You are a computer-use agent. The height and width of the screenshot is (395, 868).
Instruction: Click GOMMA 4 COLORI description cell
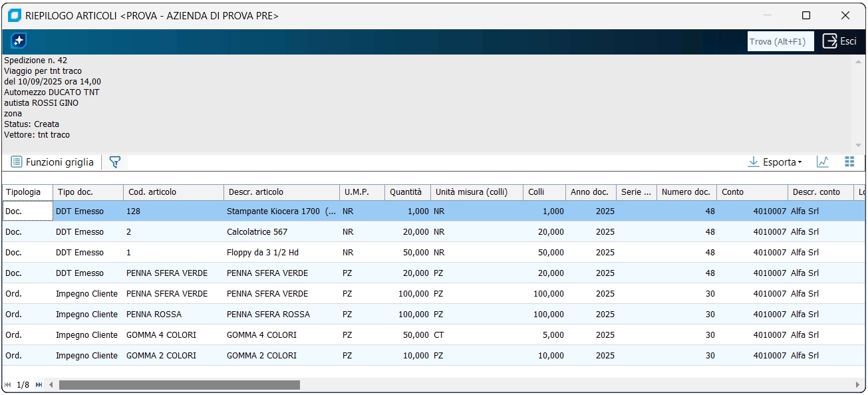[282, 335]
